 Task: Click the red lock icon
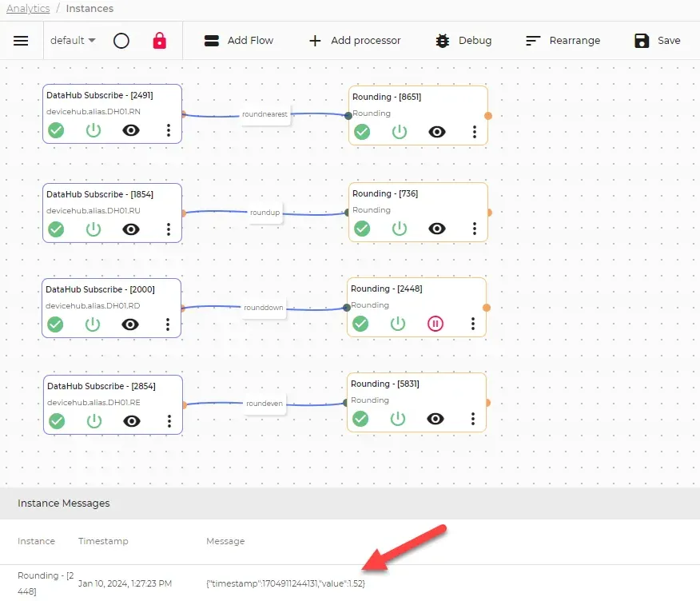pos(159,41)
